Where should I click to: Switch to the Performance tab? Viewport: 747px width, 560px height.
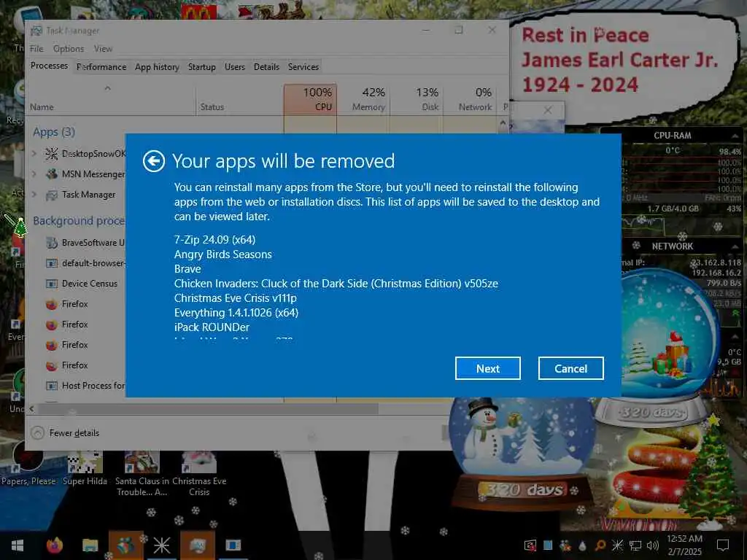pos(101,66)
